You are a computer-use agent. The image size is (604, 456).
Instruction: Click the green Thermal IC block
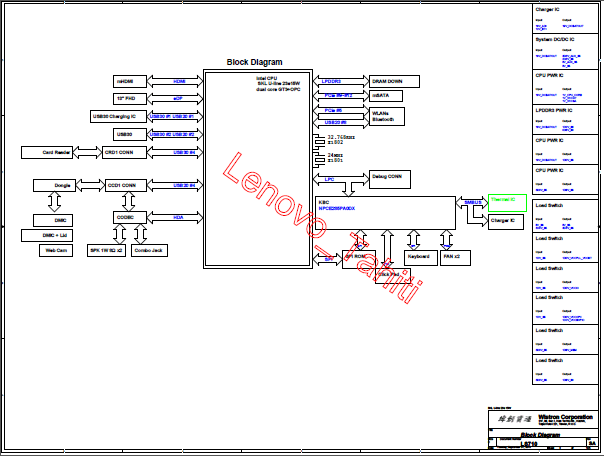tap(505, 201)
